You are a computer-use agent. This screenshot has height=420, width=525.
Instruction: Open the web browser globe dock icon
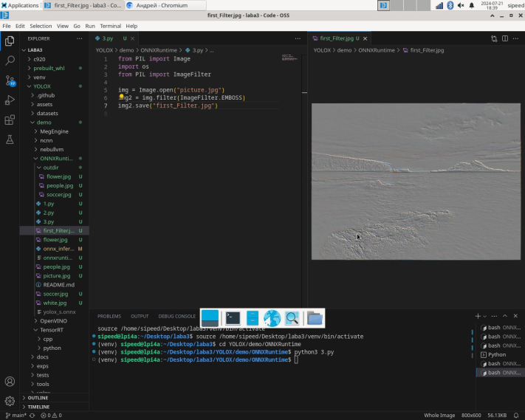[272, 318]
